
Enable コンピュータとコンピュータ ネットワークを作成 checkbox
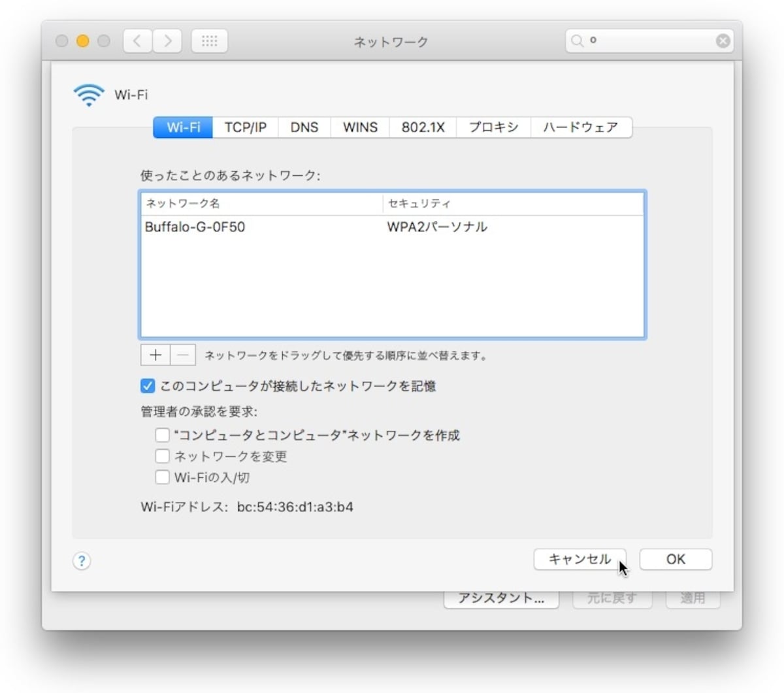click(162, 435)
